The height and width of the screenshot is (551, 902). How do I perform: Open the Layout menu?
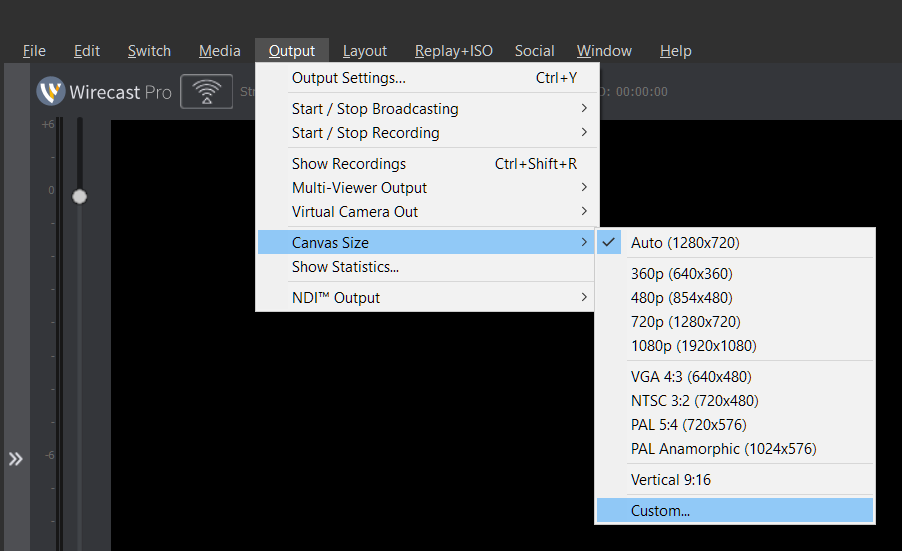[365, 51]
